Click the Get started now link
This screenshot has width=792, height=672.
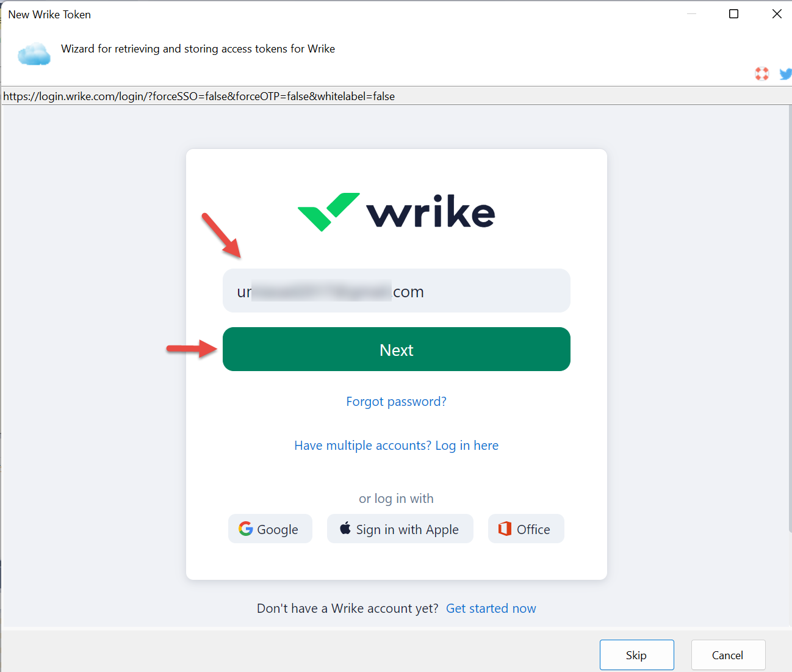491,609
